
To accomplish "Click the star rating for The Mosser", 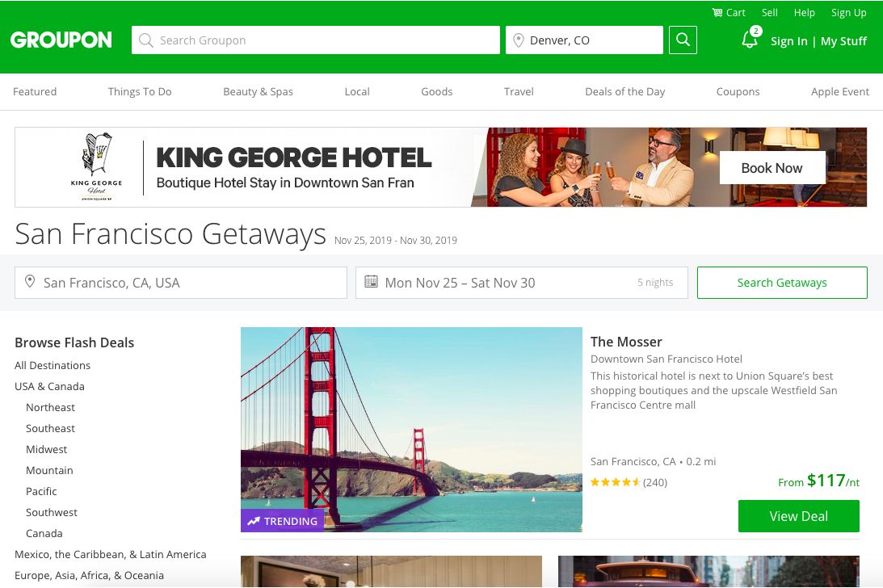I will [x=615, y=482].
